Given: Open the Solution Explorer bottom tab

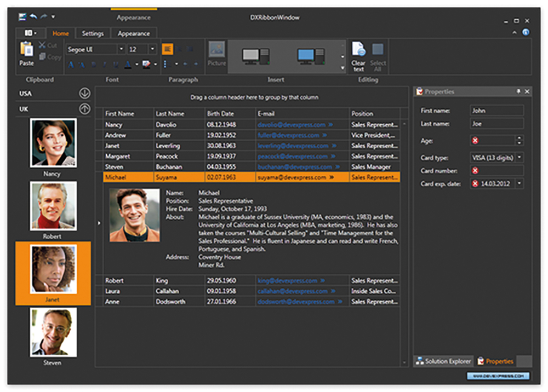Looking at the screenshot, I should click(443, 361).
